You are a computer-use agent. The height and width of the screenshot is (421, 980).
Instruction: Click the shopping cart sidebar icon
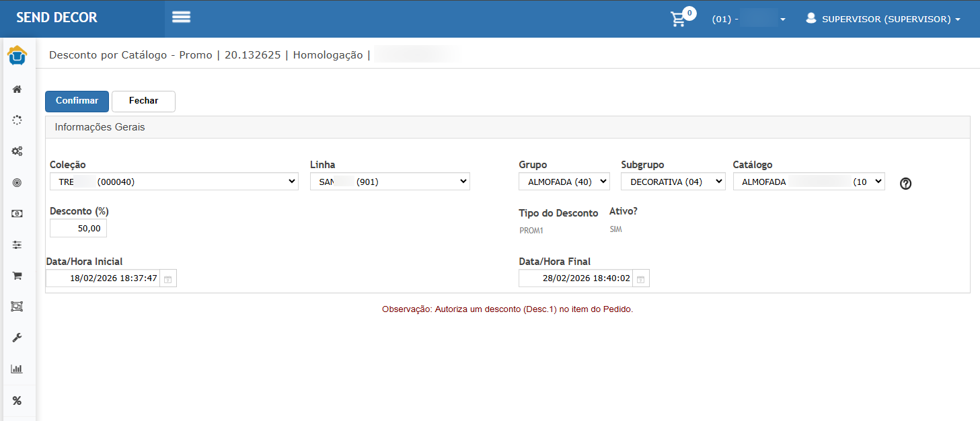click(x=17, y=276)
